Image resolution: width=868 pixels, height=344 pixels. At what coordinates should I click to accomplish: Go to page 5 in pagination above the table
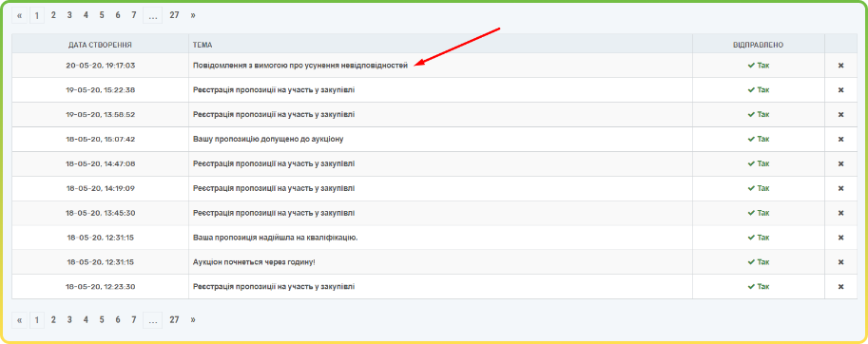click(x=102, y=15)
